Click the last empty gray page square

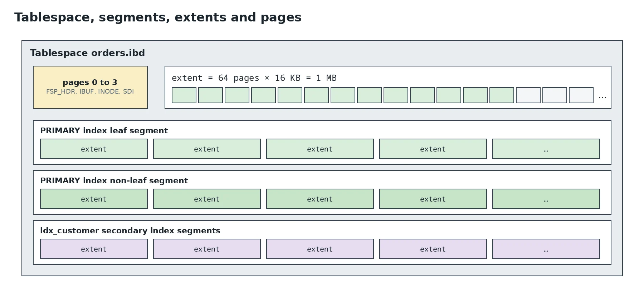tap(581, 95)
